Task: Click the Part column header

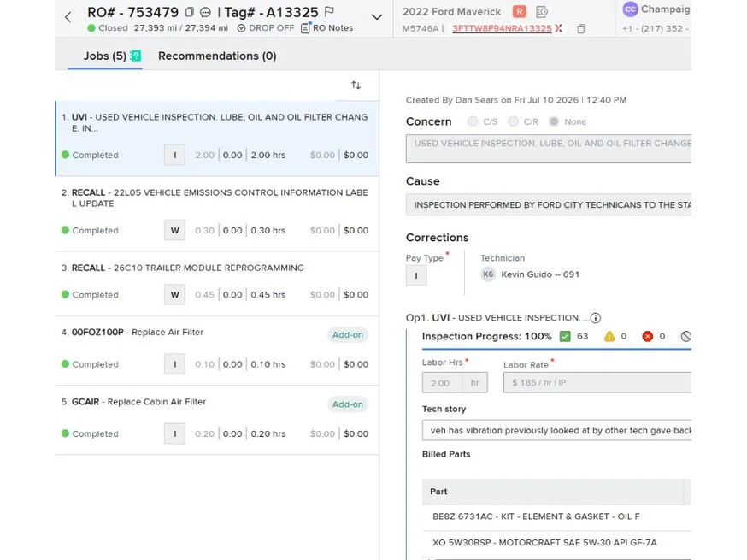Action: (553, 492)
